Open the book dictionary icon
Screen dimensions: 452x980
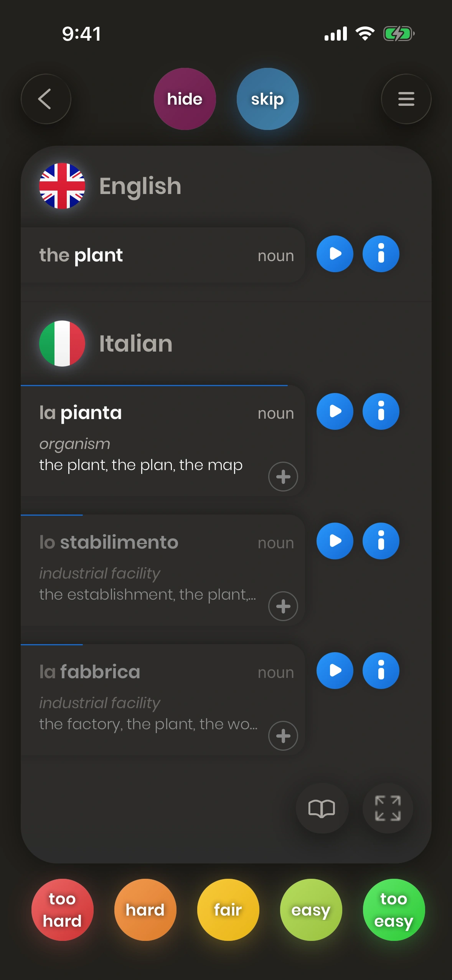[322, 808]
